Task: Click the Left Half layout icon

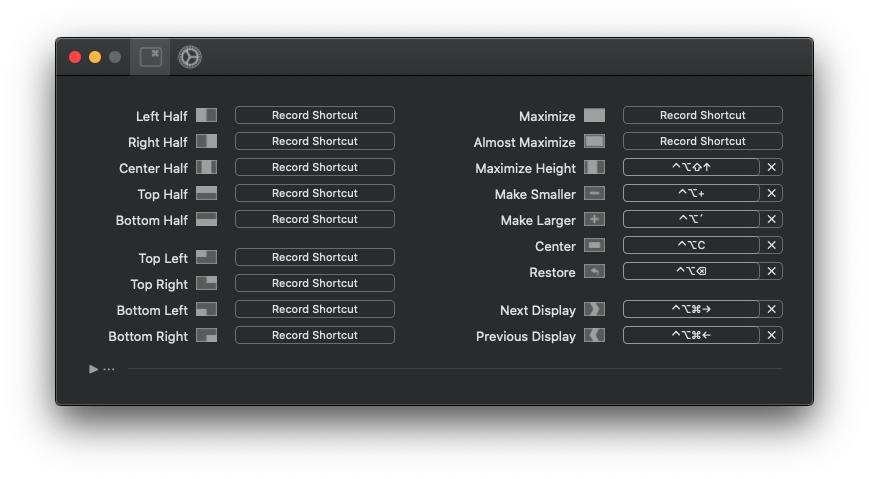Action: 207,115
